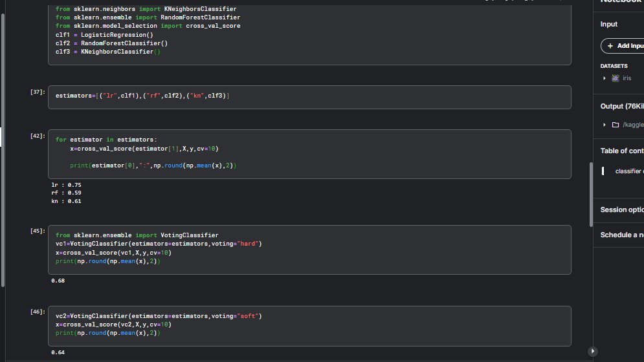
Task: Click the text 'clf3 = KNeighborsClassifier()'
Action: (x=108, y=52)
